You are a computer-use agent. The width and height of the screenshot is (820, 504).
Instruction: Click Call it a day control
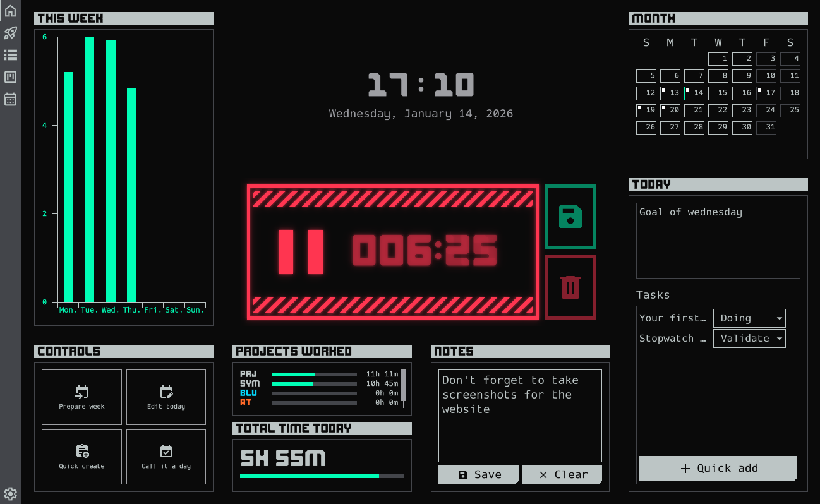166,457
